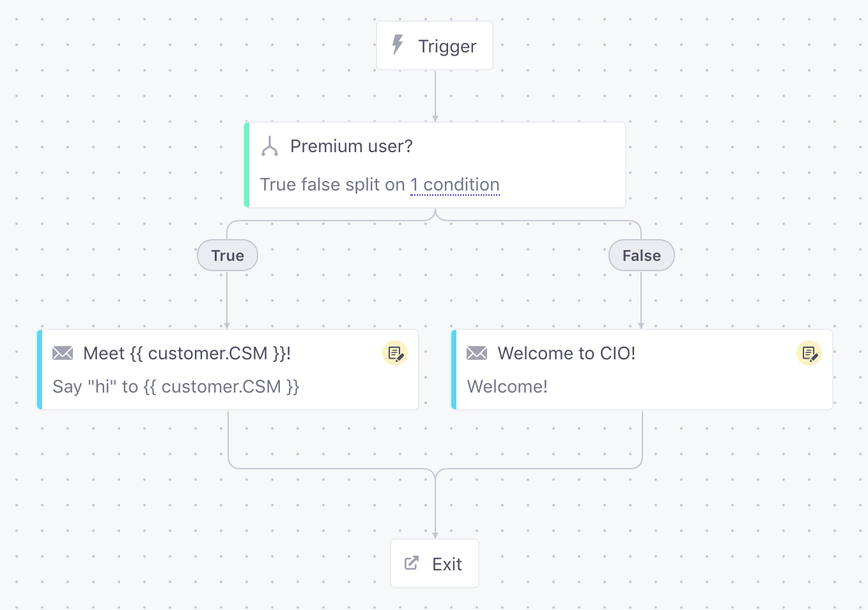868x610 pixels.
Task: Click the Say "hi" to customer.CSM subject line
Action: click(176, 387)
